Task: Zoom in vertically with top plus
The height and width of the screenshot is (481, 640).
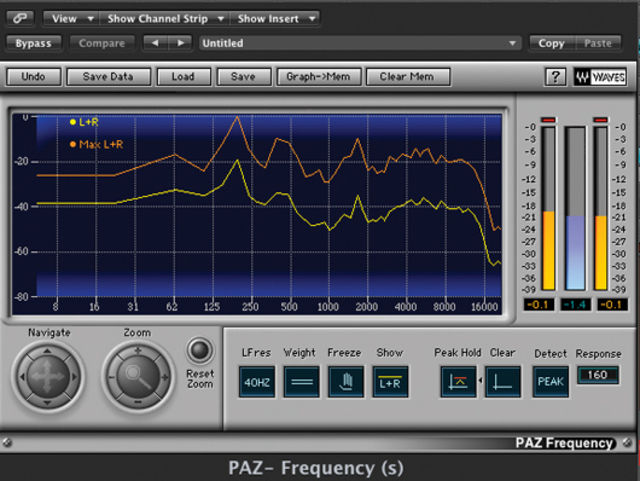Action: point(138,351)
